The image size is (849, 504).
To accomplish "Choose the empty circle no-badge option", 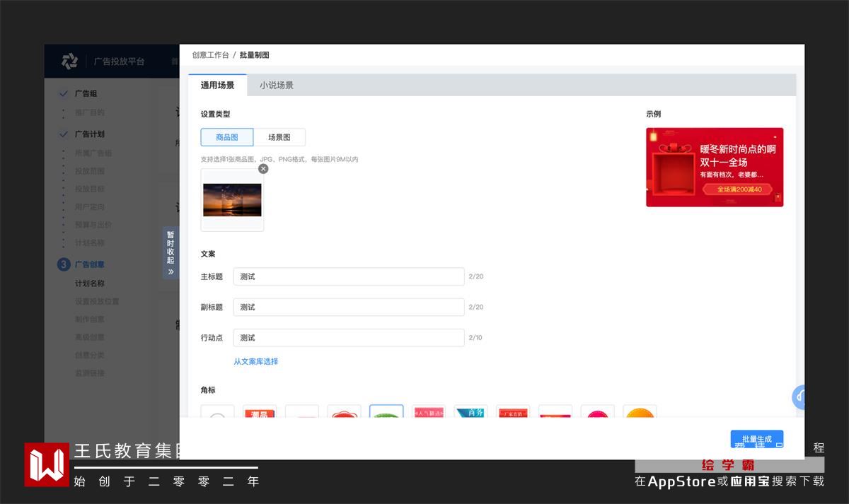I will [x=217, y=411].
